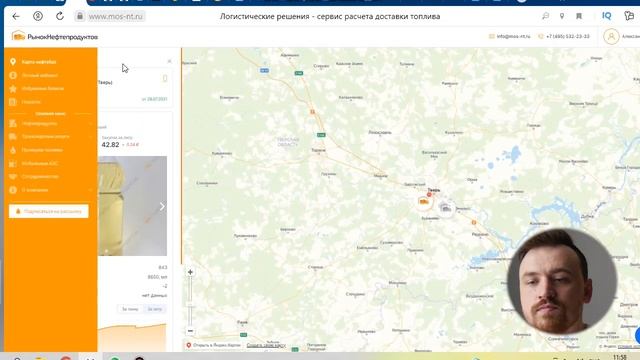640x360 pixels.
Task: Open Избранные sidebar item with star
Action: 42,89
